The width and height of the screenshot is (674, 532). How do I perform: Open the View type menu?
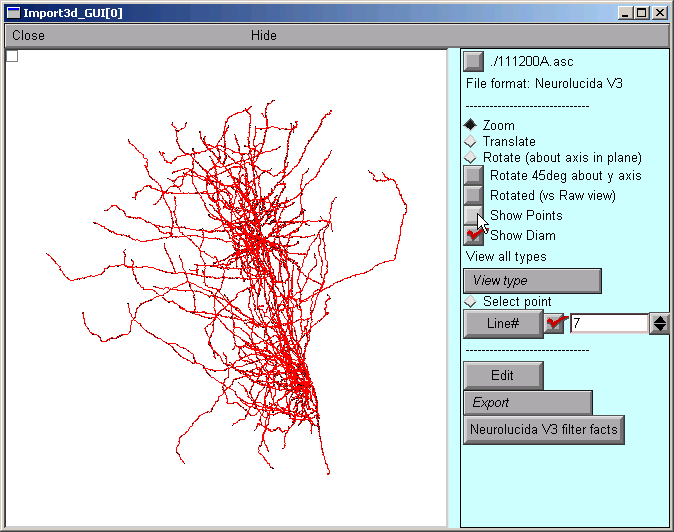[x=532, y=281]
